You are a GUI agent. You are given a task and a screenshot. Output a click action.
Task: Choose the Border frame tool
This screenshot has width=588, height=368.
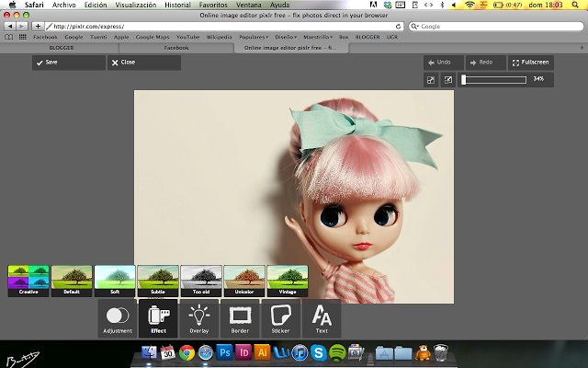(240, 318)
